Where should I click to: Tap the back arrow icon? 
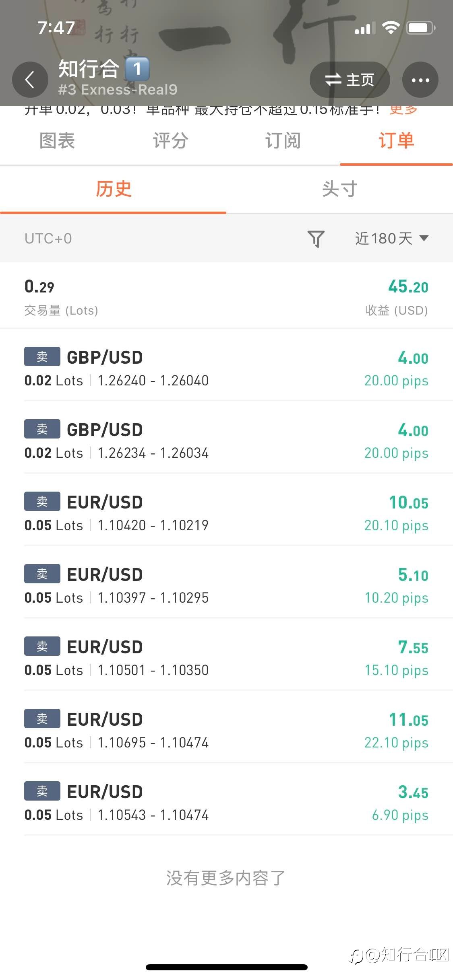30,80
